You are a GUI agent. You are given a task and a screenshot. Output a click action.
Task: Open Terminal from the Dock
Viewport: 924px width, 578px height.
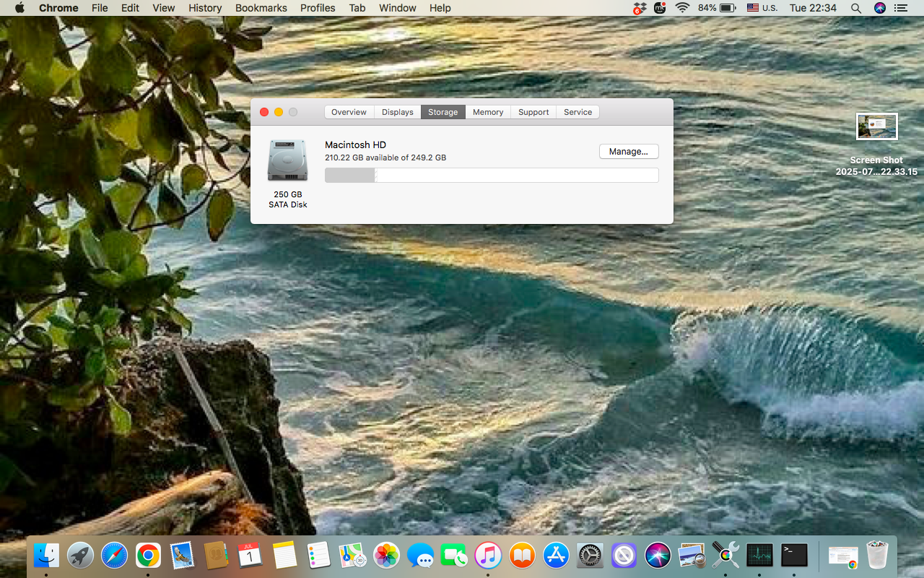click(794, 555)
